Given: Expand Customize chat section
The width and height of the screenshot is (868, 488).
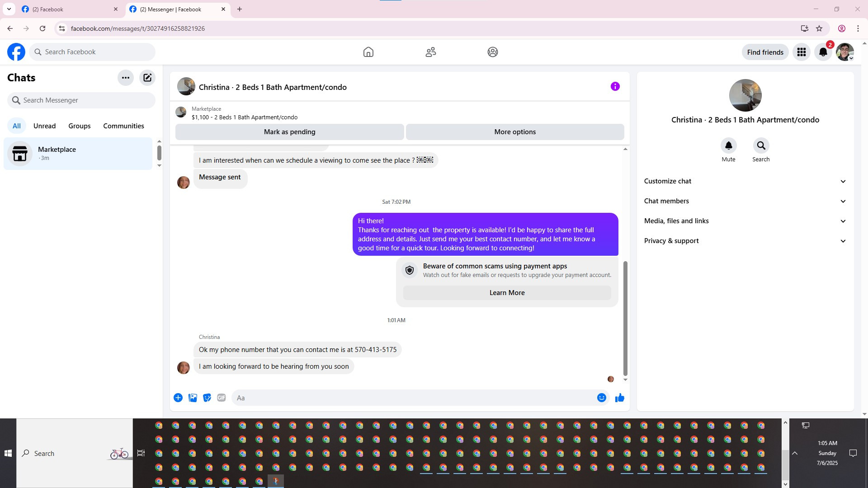Looking at the screenshot, I should pos(745,181).
